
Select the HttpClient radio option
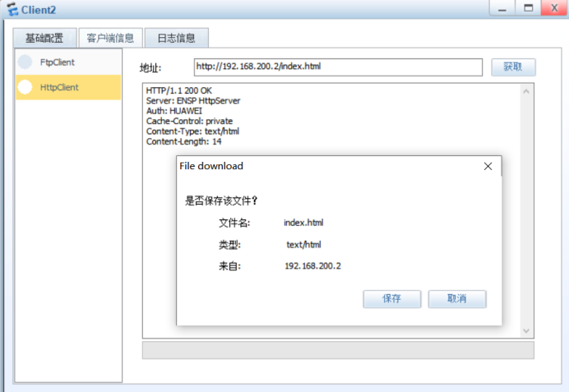[25, 87]
